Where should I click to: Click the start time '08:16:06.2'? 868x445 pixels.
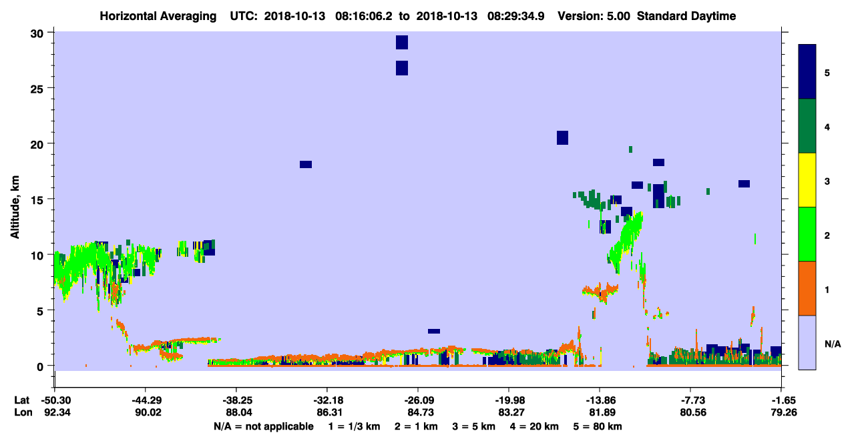pyautogui.click(x=363, y=16)
